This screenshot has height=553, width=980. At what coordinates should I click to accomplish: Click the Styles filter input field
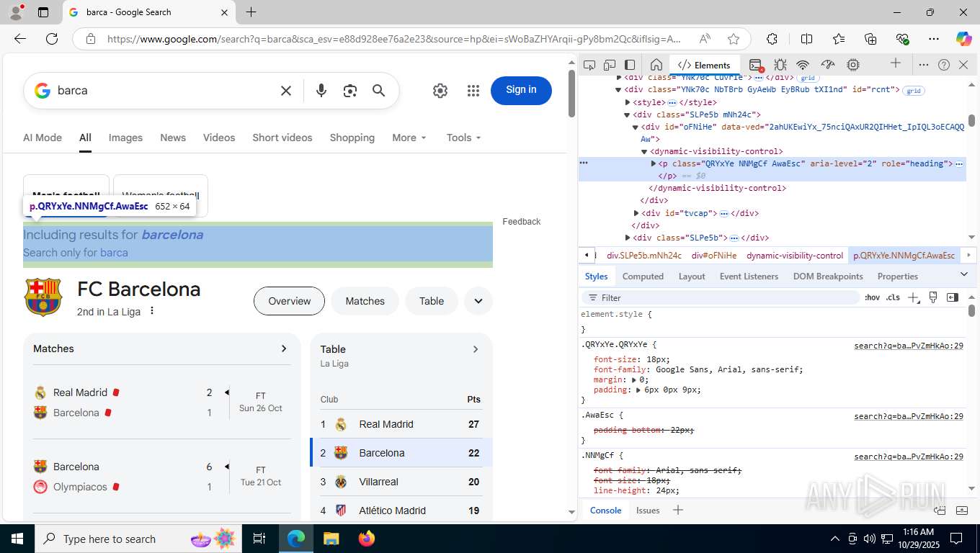[x=721, y=297]
